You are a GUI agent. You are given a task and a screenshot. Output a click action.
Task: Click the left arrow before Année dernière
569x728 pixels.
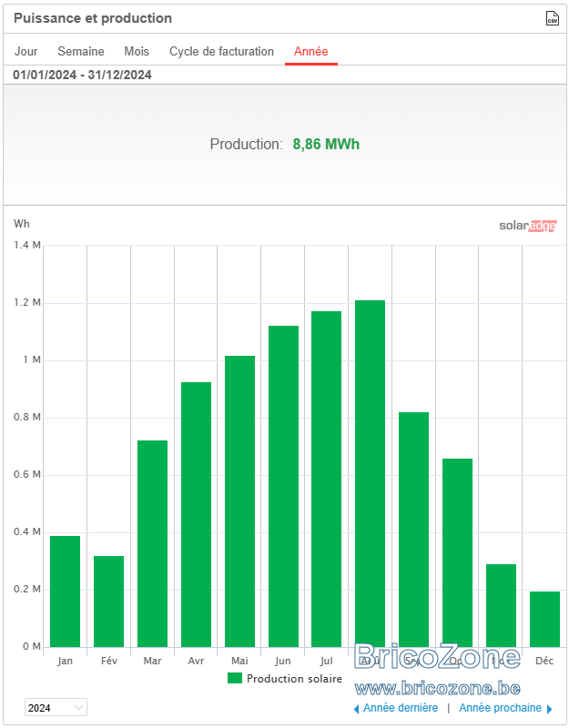[x=356, y=709]
